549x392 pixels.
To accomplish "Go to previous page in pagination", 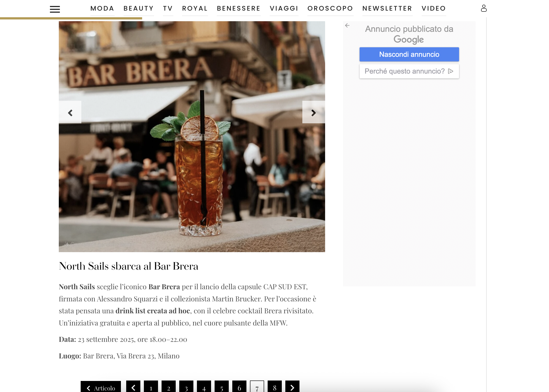I will (133, 387).
